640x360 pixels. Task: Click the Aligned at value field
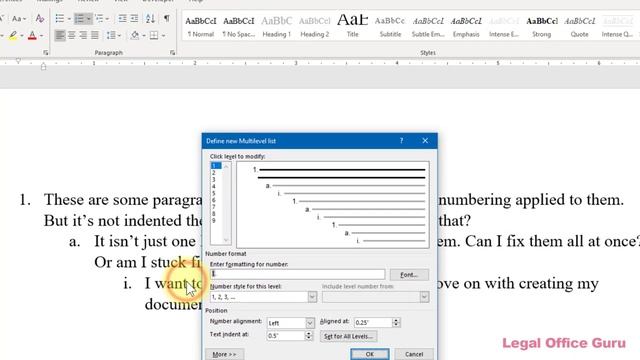373,322
